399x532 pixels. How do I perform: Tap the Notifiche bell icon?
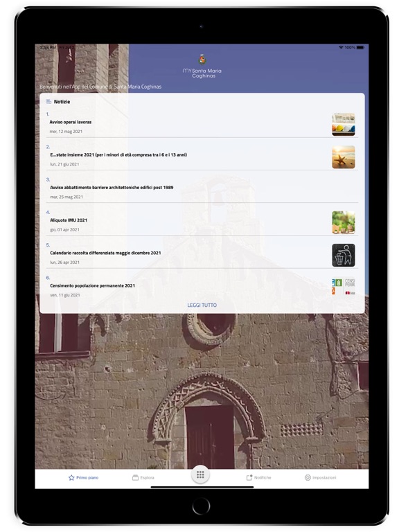(x=249, y=478)
